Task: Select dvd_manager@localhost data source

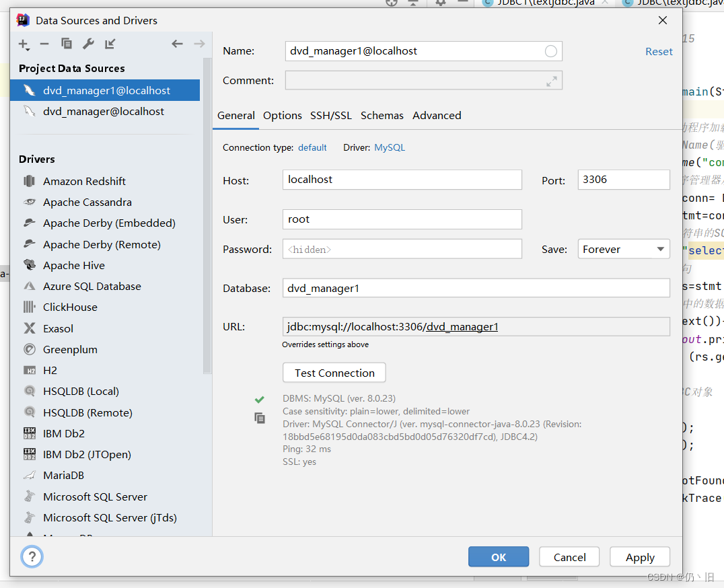Action: pyautogui.click(x=105, y=111)
